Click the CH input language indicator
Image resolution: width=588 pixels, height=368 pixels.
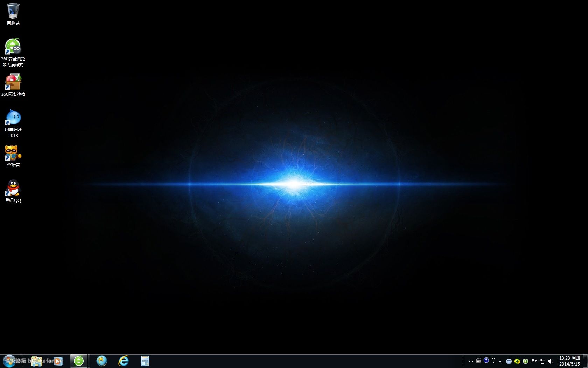tap(470, 360)
